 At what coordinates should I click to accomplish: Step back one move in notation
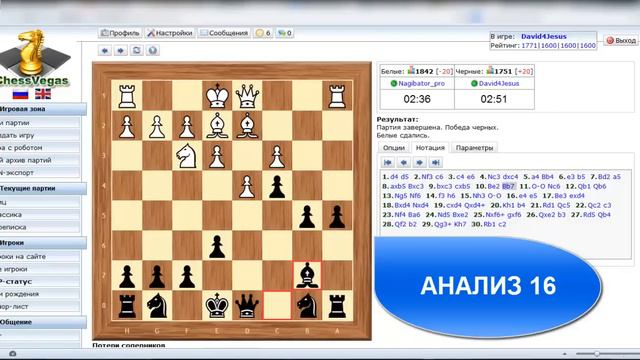click(403, 162)
